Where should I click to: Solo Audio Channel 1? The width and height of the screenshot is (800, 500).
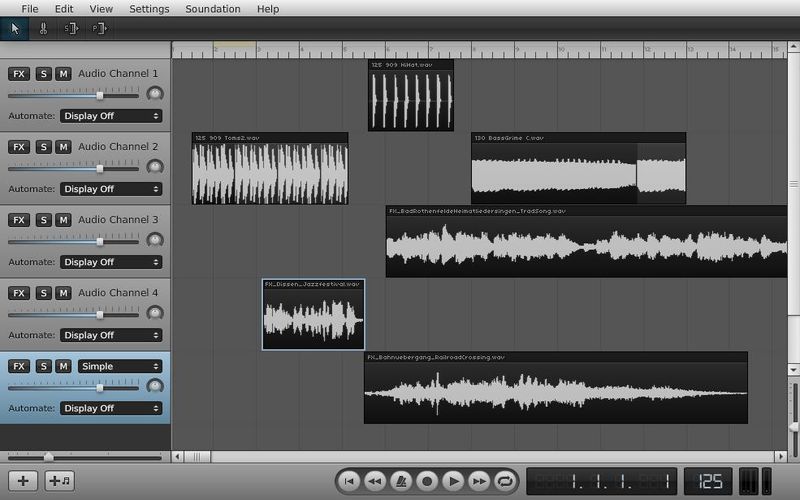[x=43, y=74]
